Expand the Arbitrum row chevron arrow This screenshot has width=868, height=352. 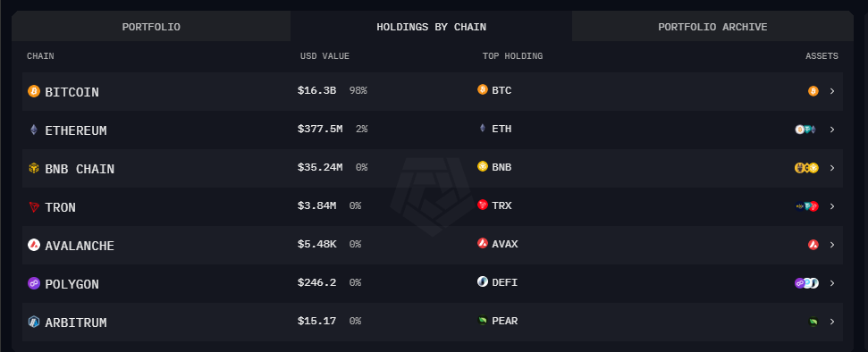click(x=832, y=322)
